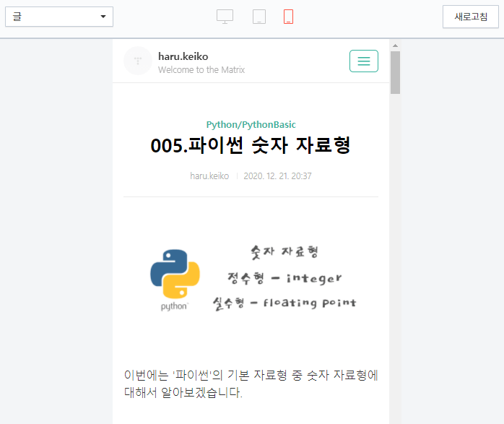The image size is (504, 424).
Task: Click the handwritten 숫자 자료형 heading in the image
Action: tap(284, 252)
